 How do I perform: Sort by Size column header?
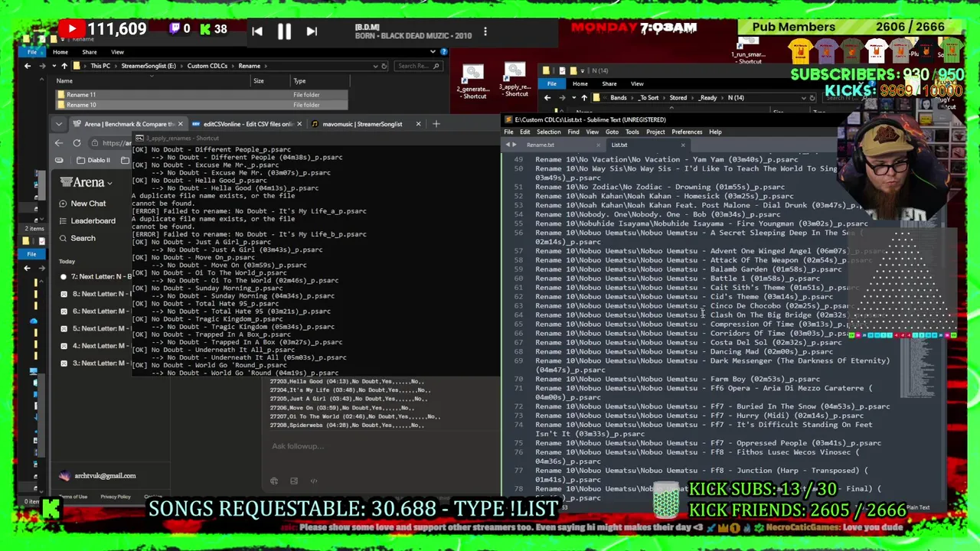click(x=259, y=81)
